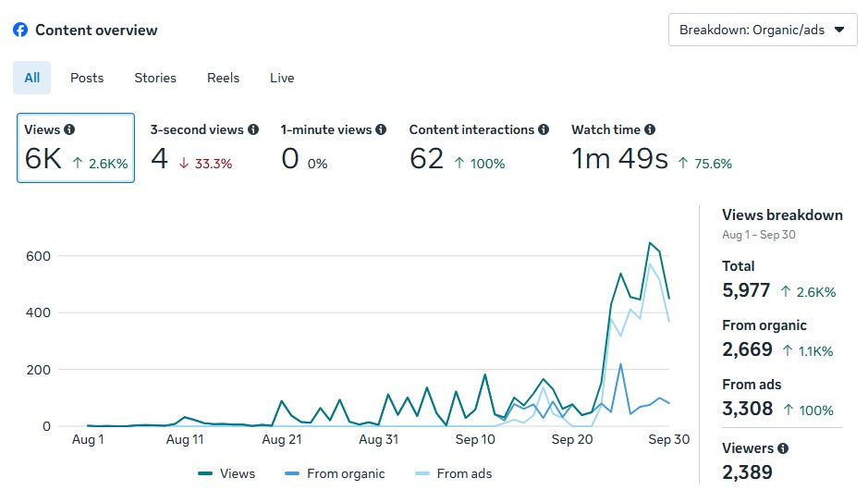Click the info icon beside Views
Viewport: 868px width, 490px height.
coord(69,130)
